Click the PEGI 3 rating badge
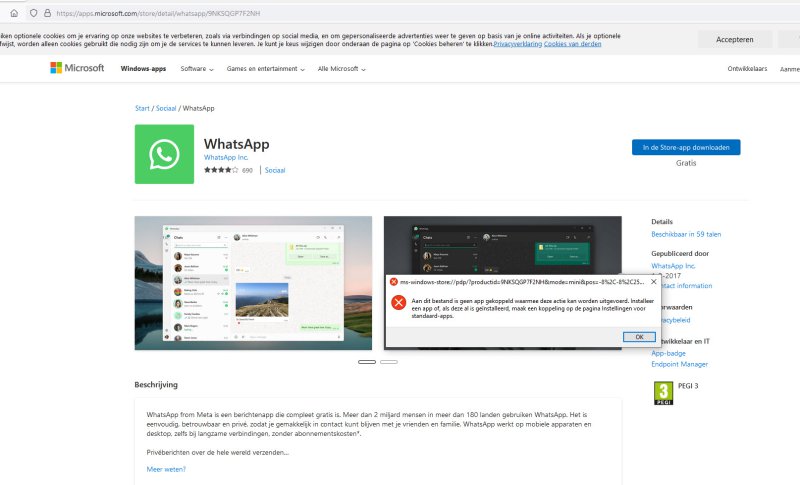The width and height of the screenshot is (800, 485). (x=663, y=391)
